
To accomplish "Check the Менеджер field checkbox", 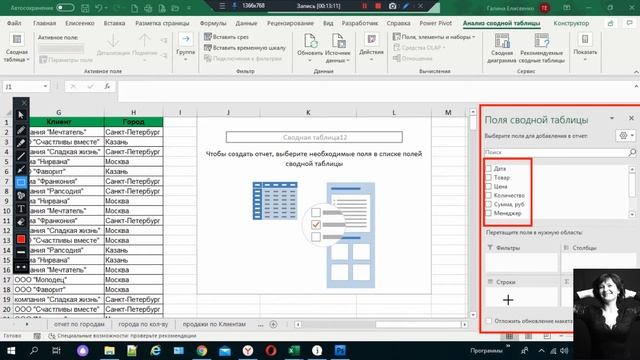I will click(x=489, y=213).
